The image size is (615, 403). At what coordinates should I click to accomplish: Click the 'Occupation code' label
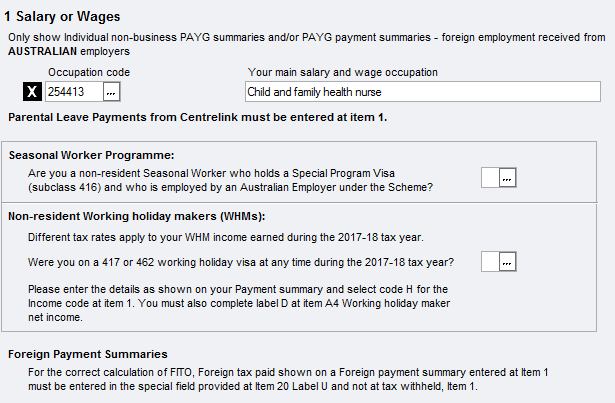coord(88,72)
